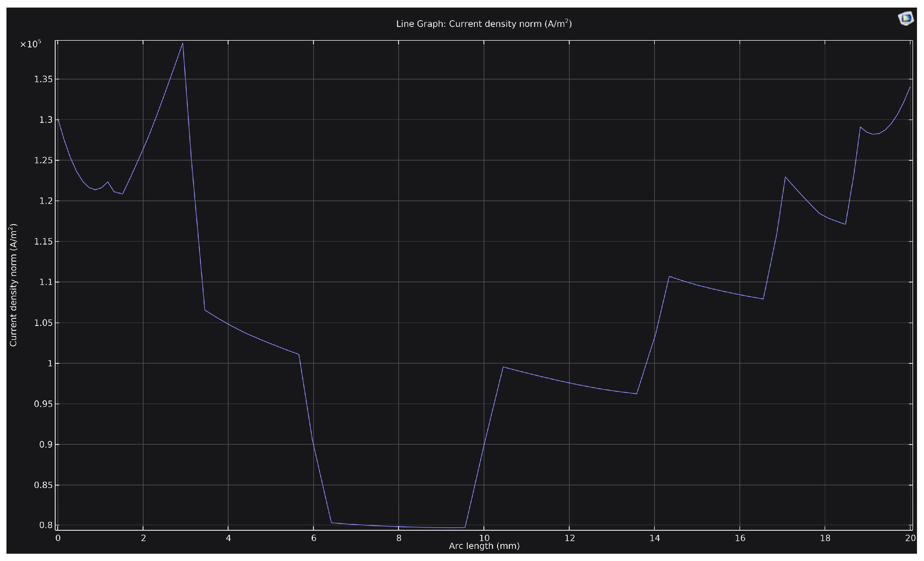Image resolution: width=924 pixels, height=561 pixels.
Task: Click the Line Graph plot title
Action: (484, 24)
